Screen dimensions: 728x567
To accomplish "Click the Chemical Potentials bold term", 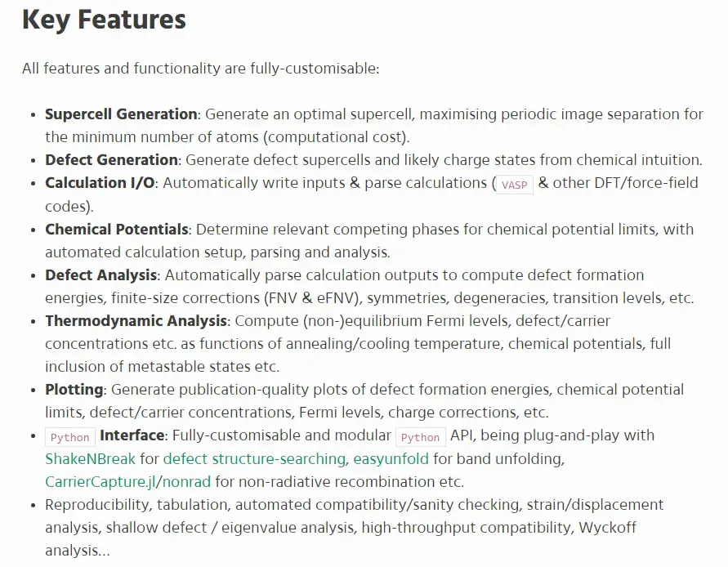I will [x=117, y=229].
